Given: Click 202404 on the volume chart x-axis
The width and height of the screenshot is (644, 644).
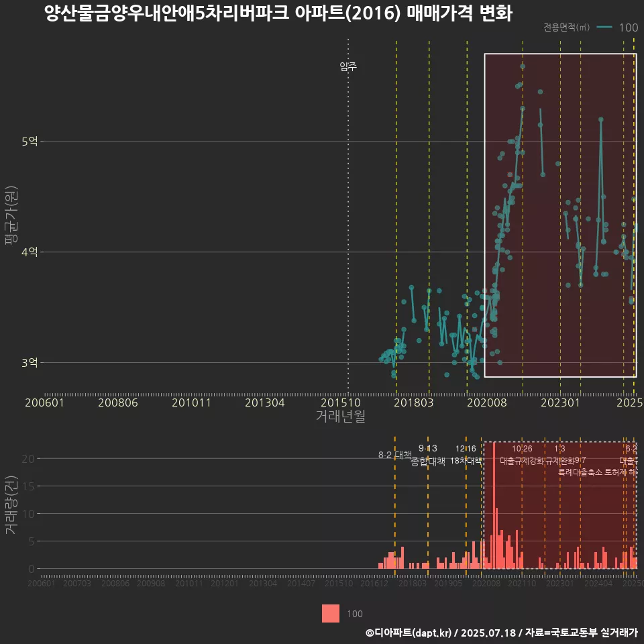Looking at the screenshot, I should (x=598, y=583).
